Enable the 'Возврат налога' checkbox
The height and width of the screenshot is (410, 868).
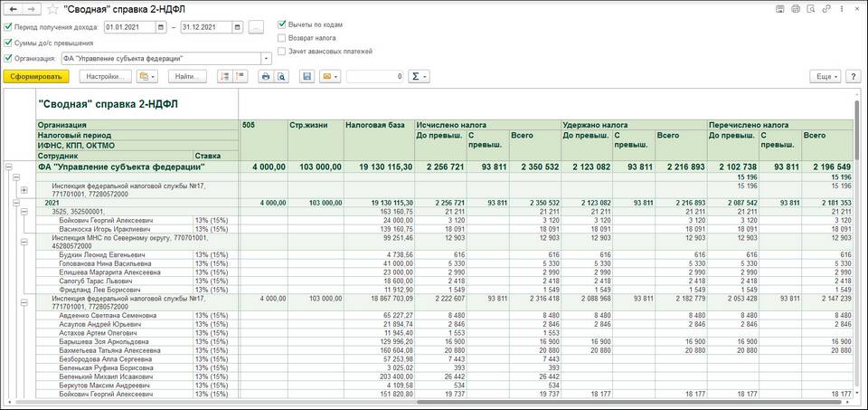[x=282, y=38]
